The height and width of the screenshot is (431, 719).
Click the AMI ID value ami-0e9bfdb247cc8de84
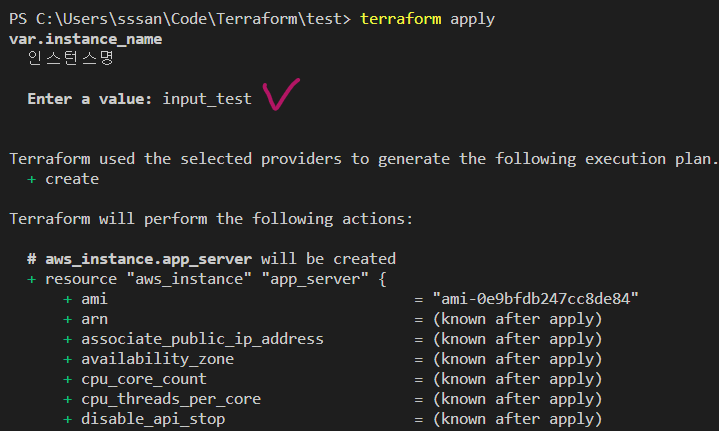click(535, 299)
